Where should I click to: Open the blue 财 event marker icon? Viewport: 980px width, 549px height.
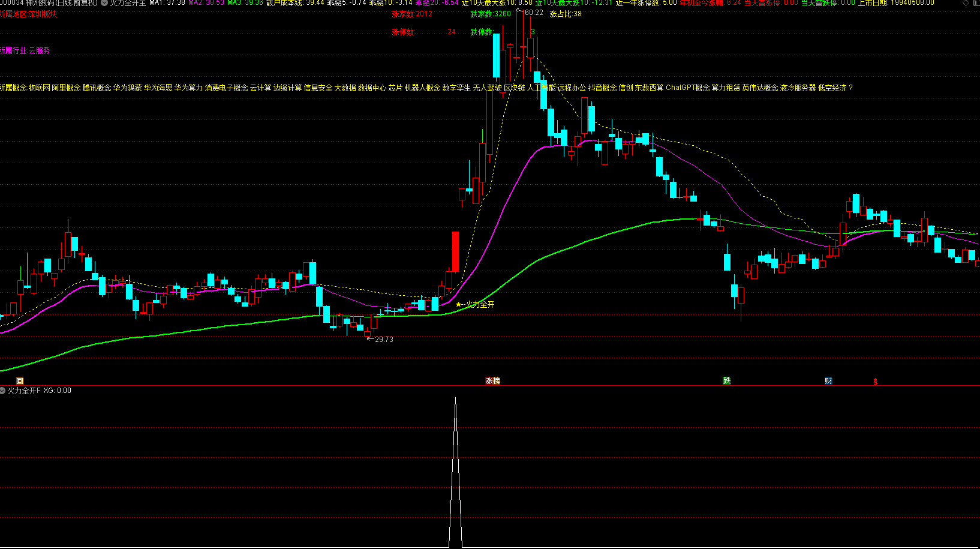tap(828, 381)
